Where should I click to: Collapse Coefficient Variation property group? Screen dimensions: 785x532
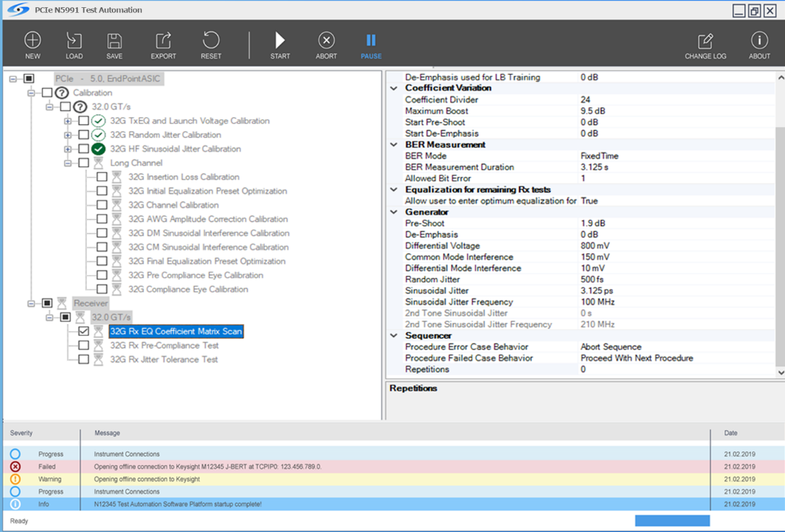coord(394,88)
